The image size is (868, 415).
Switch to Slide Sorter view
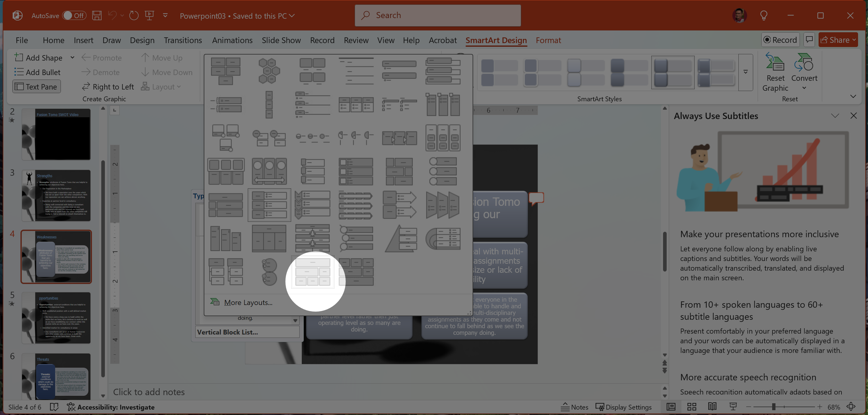691,407
